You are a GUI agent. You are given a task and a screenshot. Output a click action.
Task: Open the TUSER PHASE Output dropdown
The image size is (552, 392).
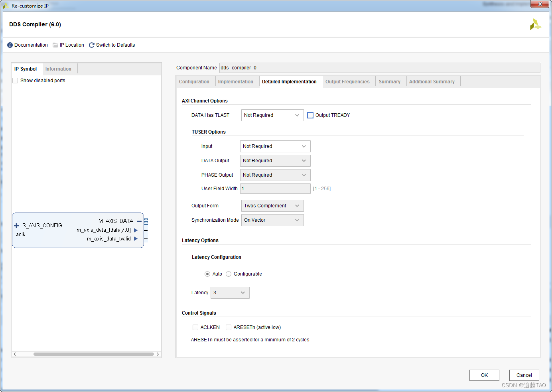click(275, 175)
